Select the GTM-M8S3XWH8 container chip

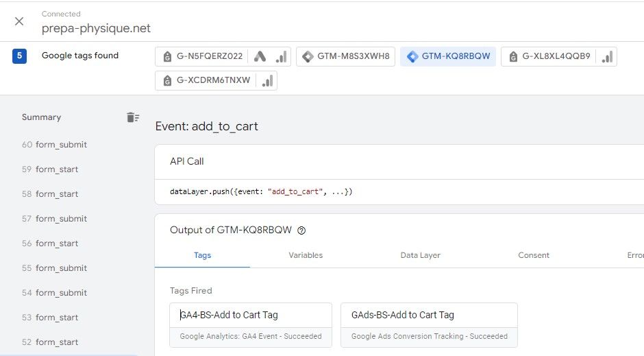pos(346,57)
